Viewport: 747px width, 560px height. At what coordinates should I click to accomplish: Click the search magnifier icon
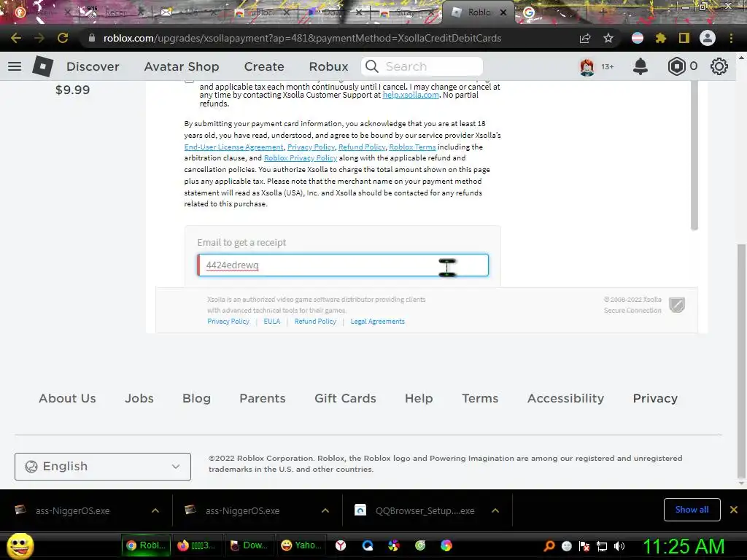[372, 66]
